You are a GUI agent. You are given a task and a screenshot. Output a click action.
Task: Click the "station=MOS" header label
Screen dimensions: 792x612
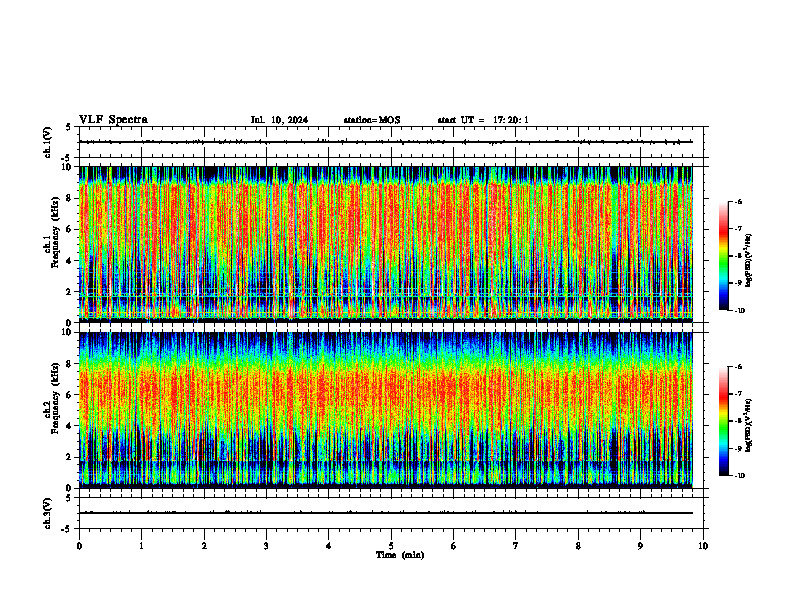pyautogui.click(x=372, y=120)
